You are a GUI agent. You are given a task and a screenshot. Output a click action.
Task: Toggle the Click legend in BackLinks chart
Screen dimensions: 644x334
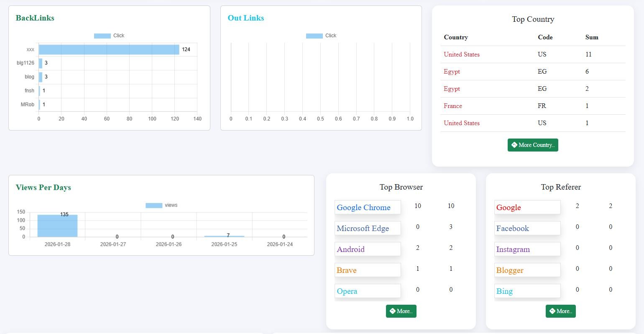coord(109,36)
